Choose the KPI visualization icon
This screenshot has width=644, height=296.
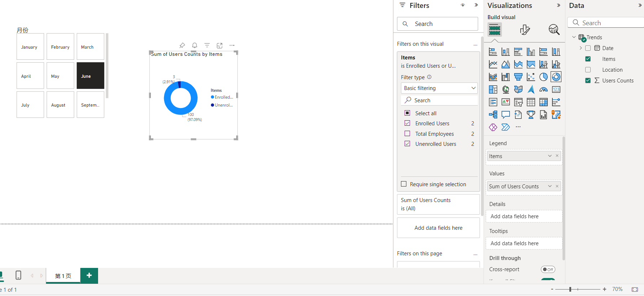pos(506,102)
